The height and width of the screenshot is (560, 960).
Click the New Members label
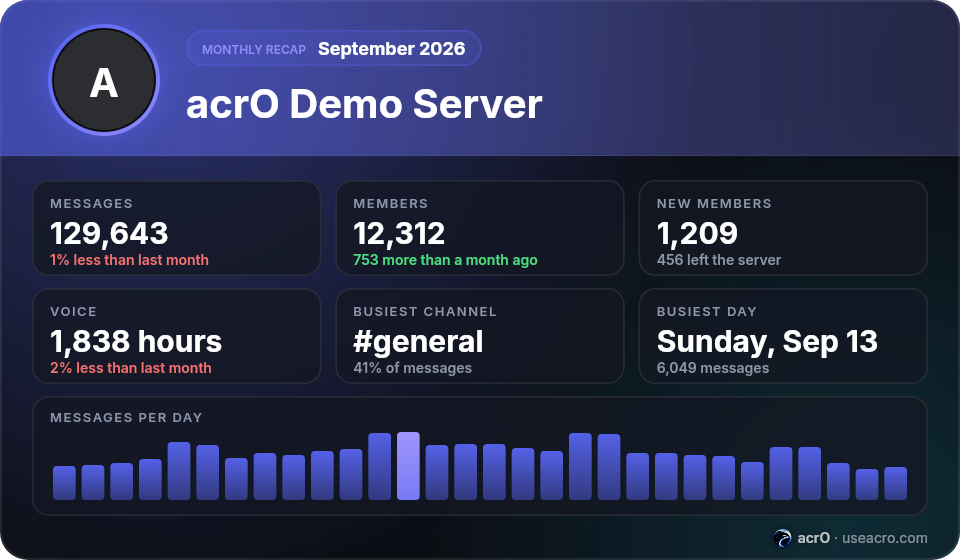pyautogui.click(x=714, y=204)
